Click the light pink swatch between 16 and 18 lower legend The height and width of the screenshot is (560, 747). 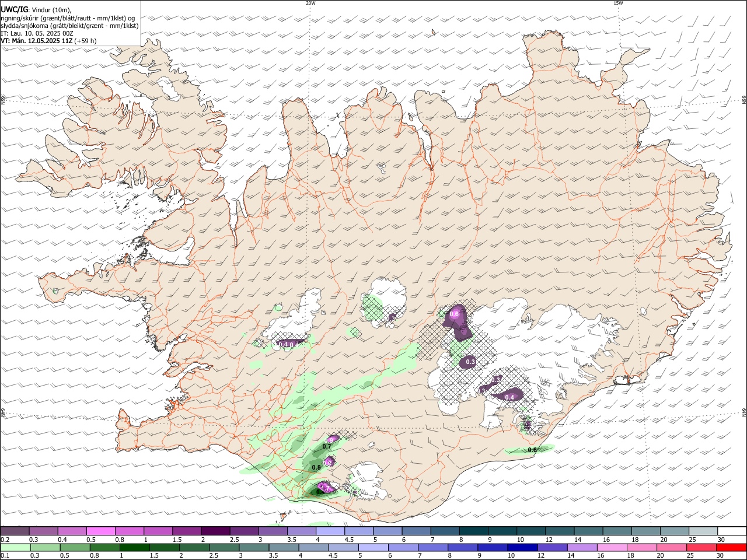pos(612,547)
